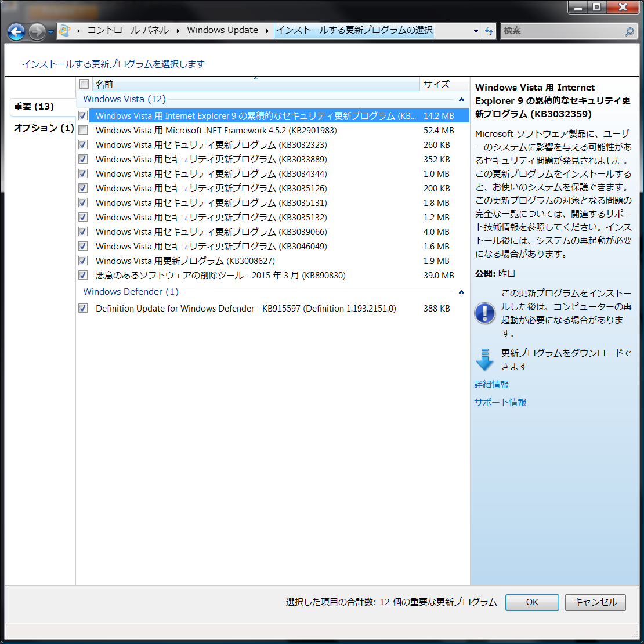Uncheck the KB3034344 update checkbox
Viewport: 644px width, 644px height.
[x=83, y=173]
